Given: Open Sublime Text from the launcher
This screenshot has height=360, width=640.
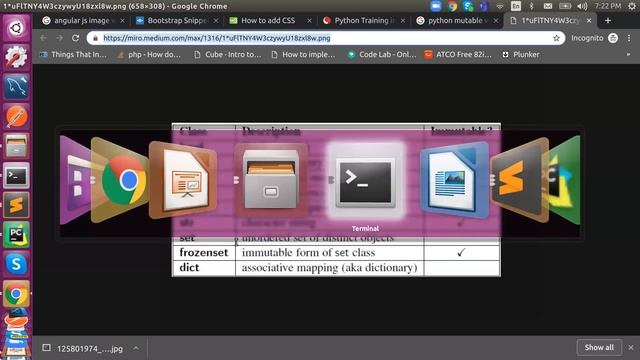Looking at the screenshot, I should [x=16, y=205].
